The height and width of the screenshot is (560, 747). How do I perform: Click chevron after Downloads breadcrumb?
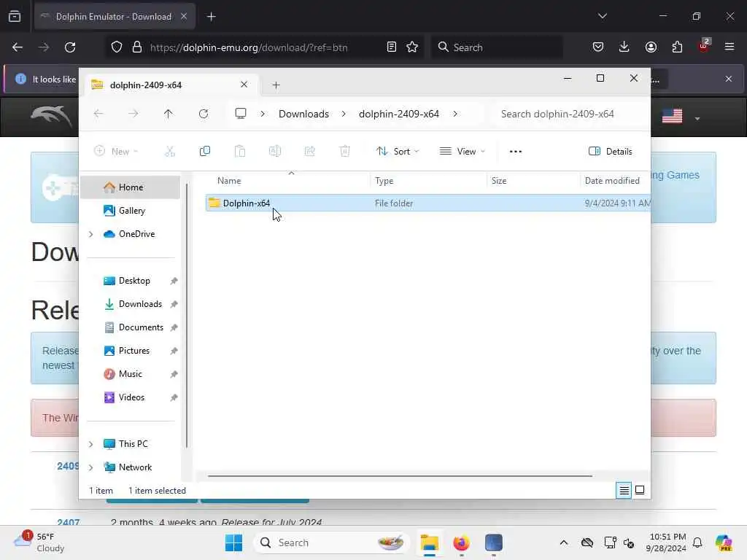click(x=344, y=114)
